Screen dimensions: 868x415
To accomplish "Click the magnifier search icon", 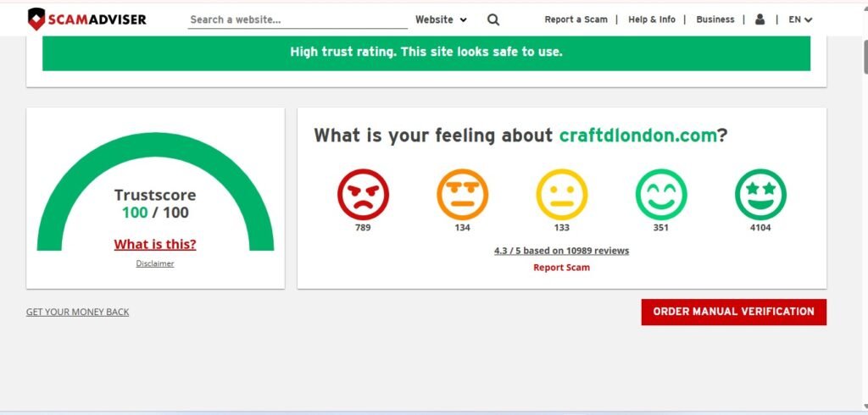I will coord(493,20).
